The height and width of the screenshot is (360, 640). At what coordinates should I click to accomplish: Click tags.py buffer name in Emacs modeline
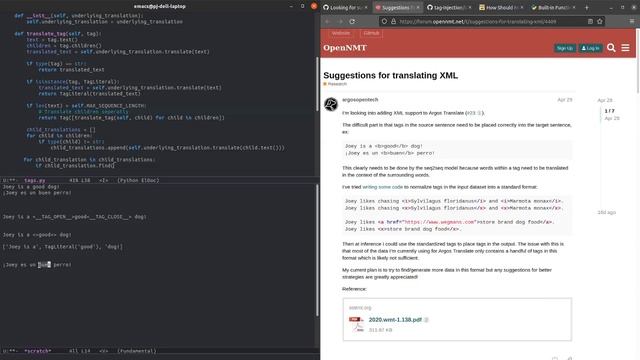pos(35,180)
